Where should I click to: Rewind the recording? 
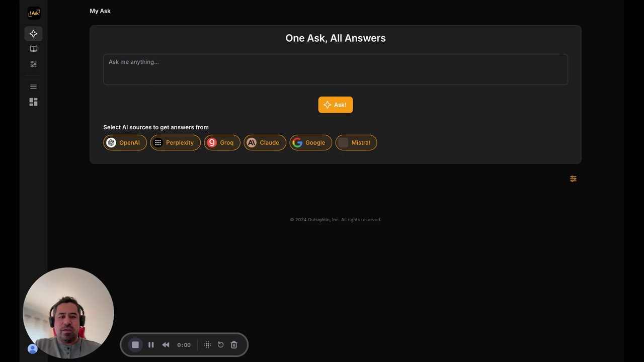point(166,344)
